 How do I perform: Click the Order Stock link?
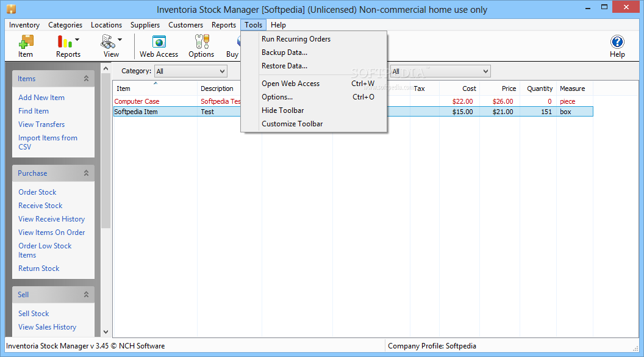tap(37, 192)
